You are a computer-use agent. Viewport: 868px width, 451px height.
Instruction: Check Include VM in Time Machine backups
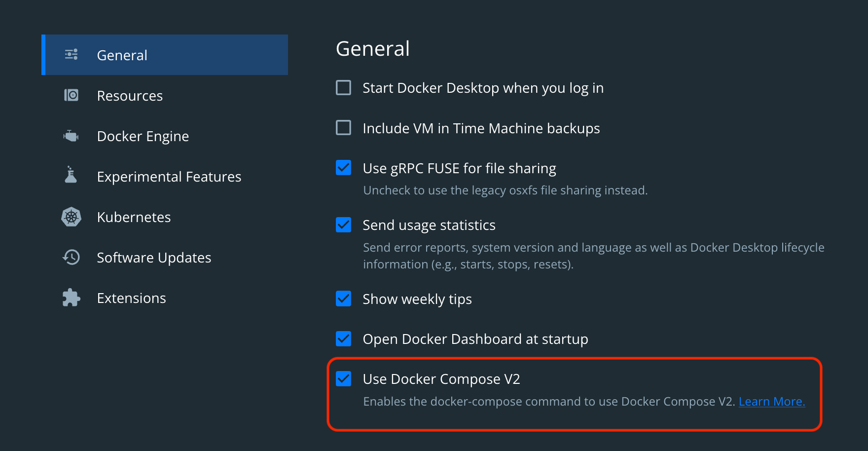[x=344, y=128]
